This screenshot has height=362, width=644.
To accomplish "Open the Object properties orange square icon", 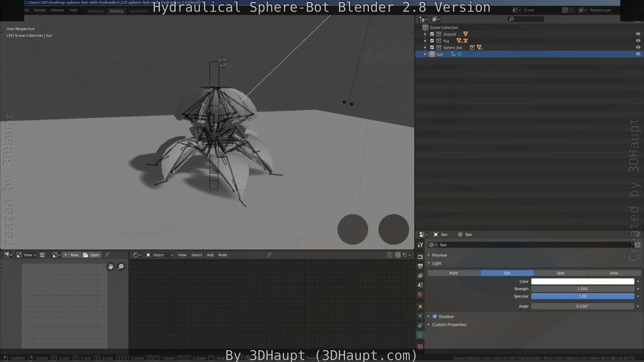I will (x=420, y=307).
